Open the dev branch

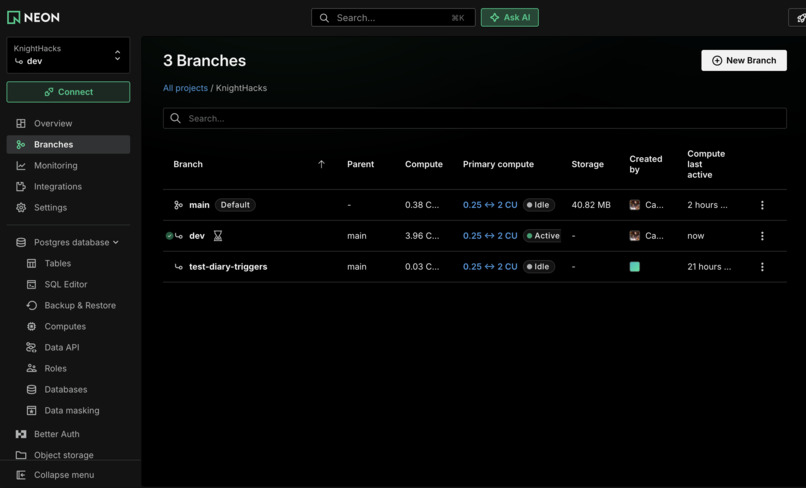(197, 236)
